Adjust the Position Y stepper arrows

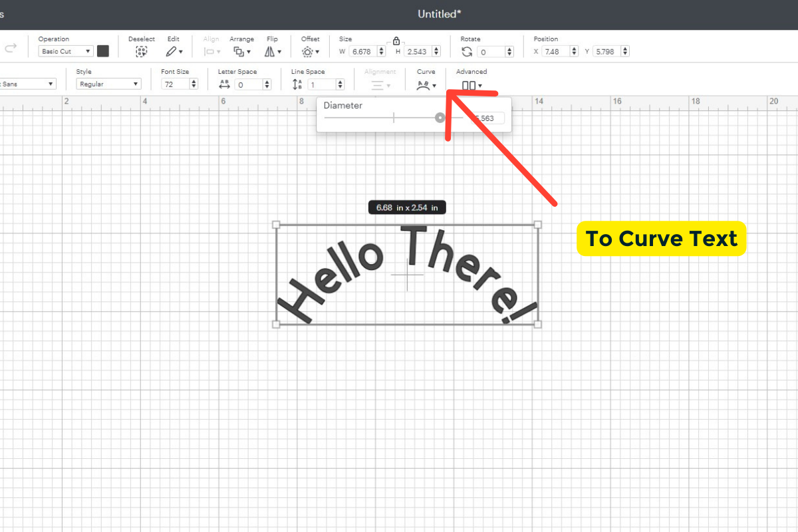click(624, 51)
